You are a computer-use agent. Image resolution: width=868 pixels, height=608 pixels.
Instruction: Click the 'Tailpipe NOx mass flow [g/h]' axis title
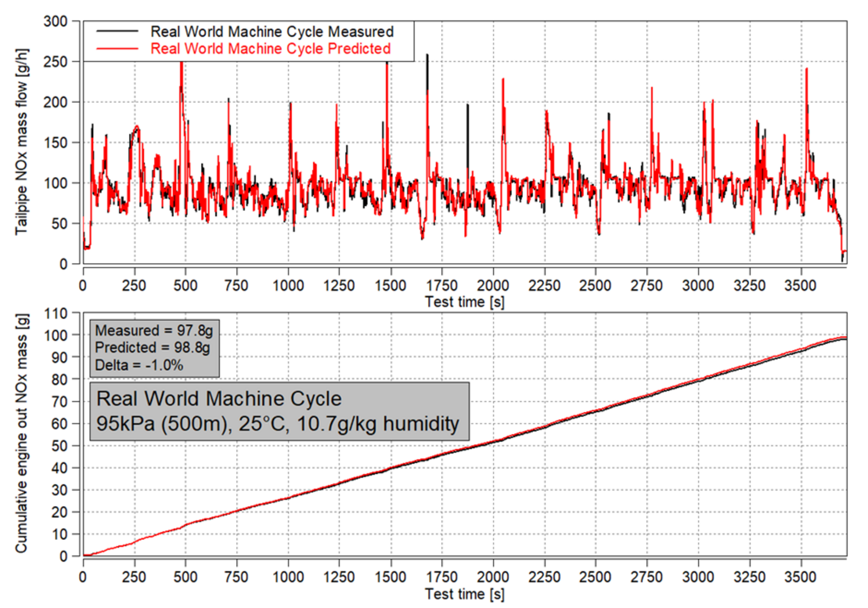tap(21, 142)
